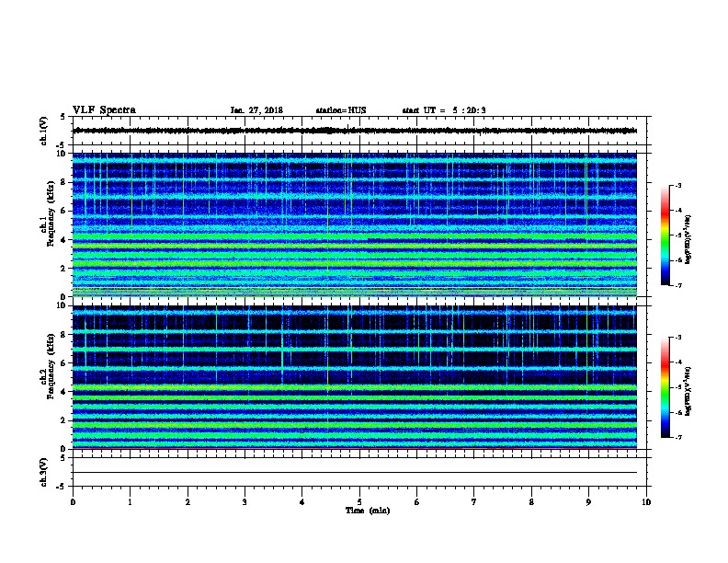Click the "ch.3(V)" axis label
Viewport: 728px width, 563px height.
coord(44,472)
